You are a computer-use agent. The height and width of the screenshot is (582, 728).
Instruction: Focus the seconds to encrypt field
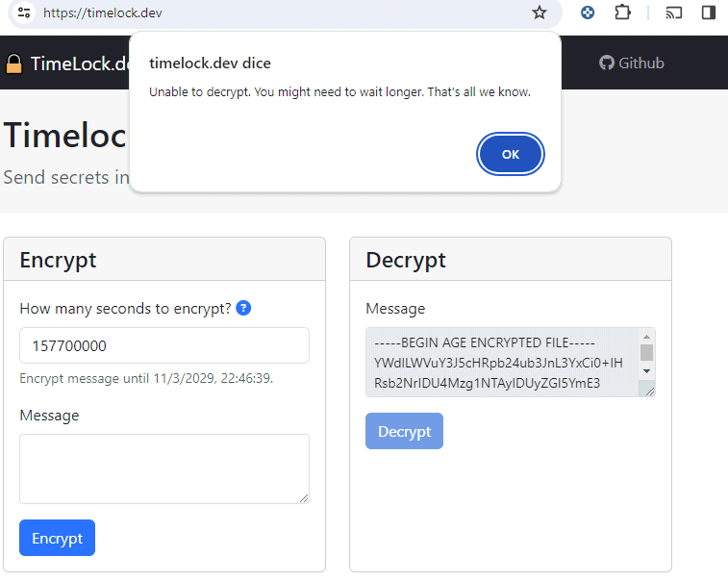(x=163, y=345)
